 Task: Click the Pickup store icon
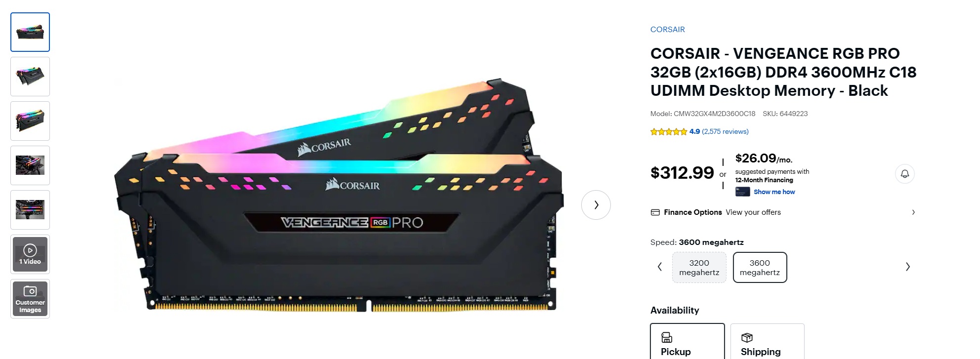(667, 337)
